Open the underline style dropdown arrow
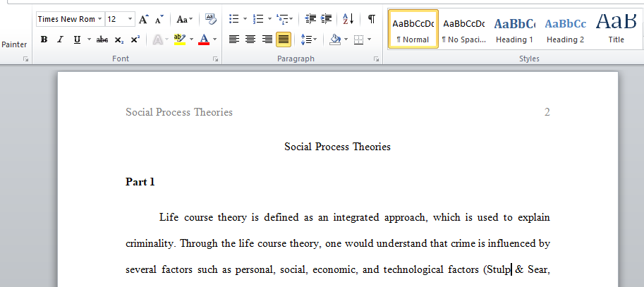 [x=89, y=39]
